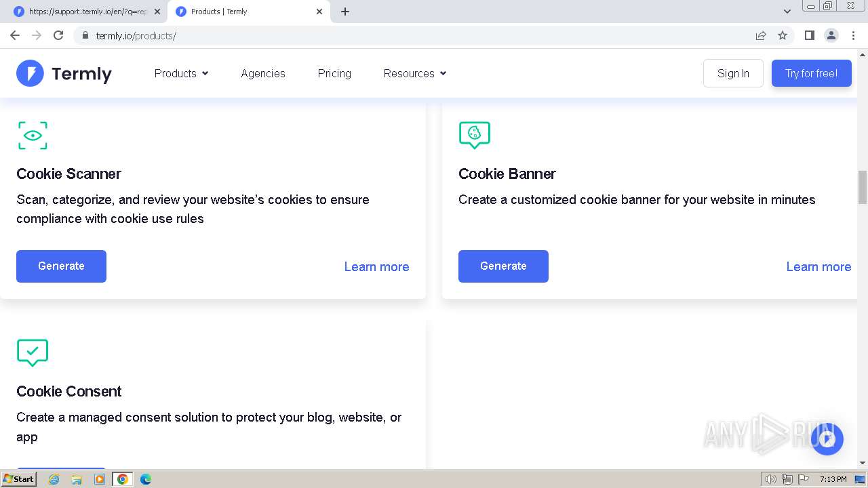Click the show desktop icon beside clock
Viewport: 868px width, 488px height.
pyautogui.click(x=860, y=479)
